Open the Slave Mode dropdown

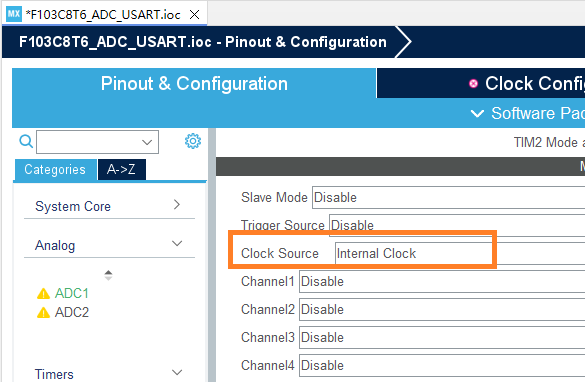448,197
